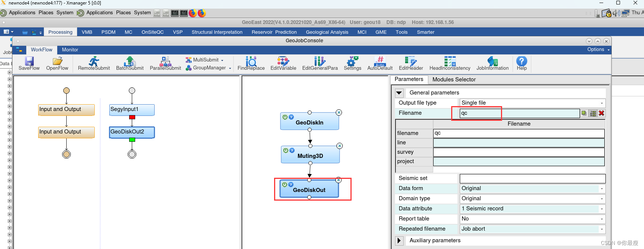Image resolution: width=644 pixels, height=249 pixels.
Task: Clear the Filename with the red X icon
Action: click(601, 113)
